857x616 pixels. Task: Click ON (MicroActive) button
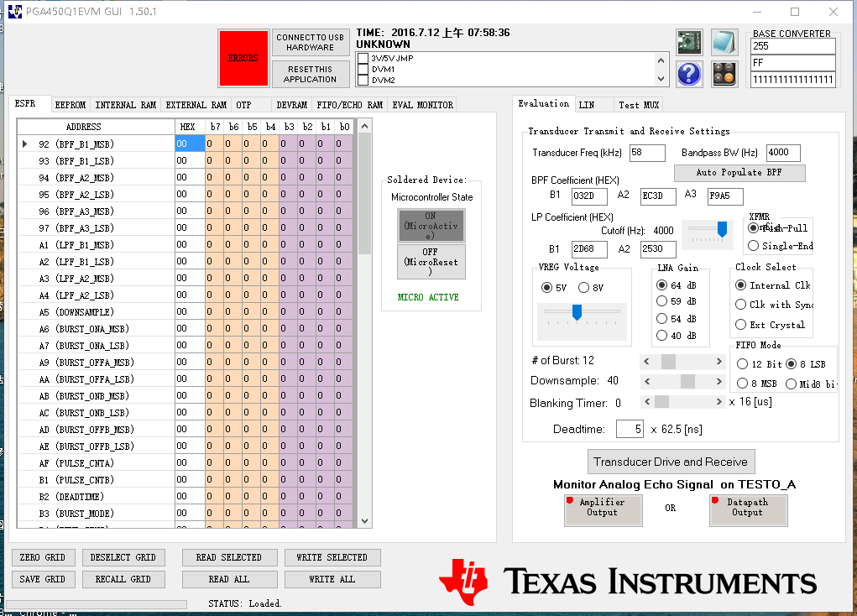(431, 225)
